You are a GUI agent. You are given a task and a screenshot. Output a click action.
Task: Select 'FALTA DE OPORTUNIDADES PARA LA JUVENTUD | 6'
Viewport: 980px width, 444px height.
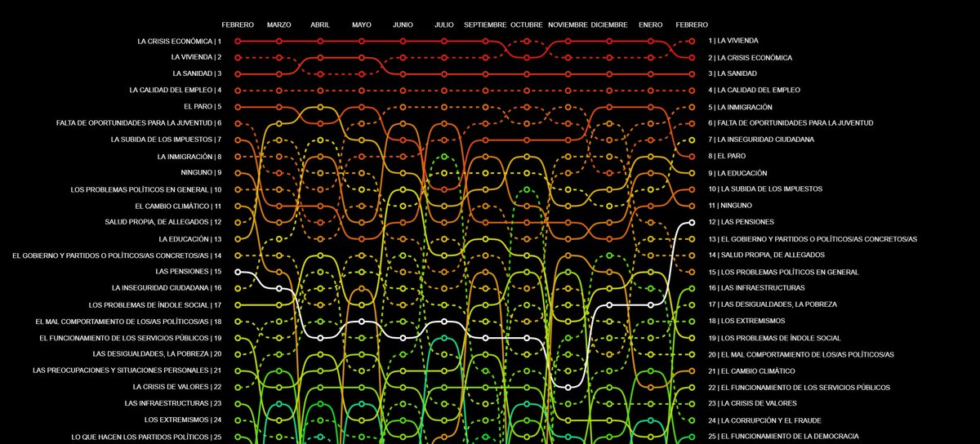[139, 123]
